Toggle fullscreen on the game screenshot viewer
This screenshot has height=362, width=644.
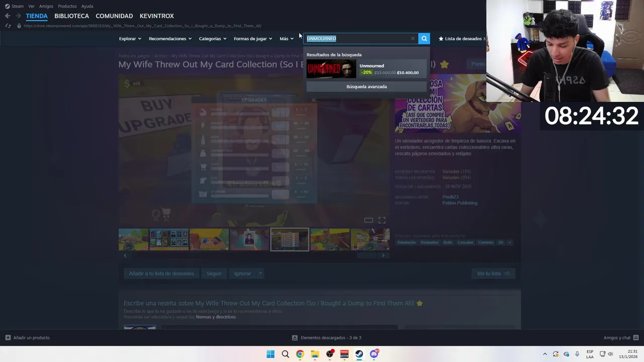pyautogui.click(x=382, y=220)
